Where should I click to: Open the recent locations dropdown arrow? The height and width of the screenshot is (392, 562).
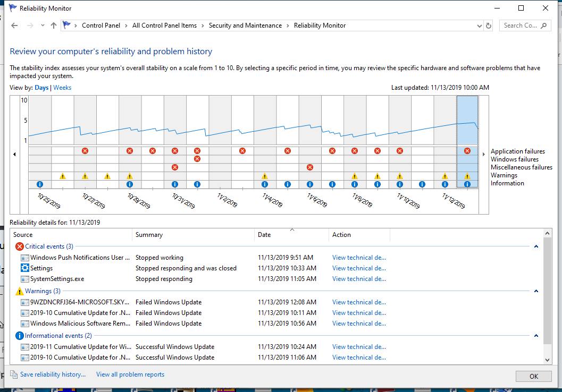pyautogui.click(x=43, y=25)
